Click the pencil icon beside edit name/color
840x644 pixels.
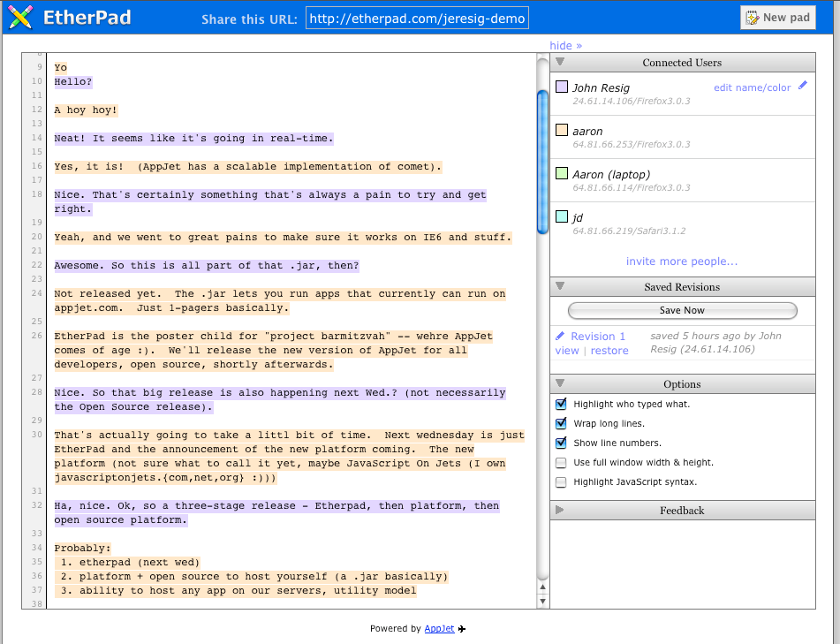point(803,85)
